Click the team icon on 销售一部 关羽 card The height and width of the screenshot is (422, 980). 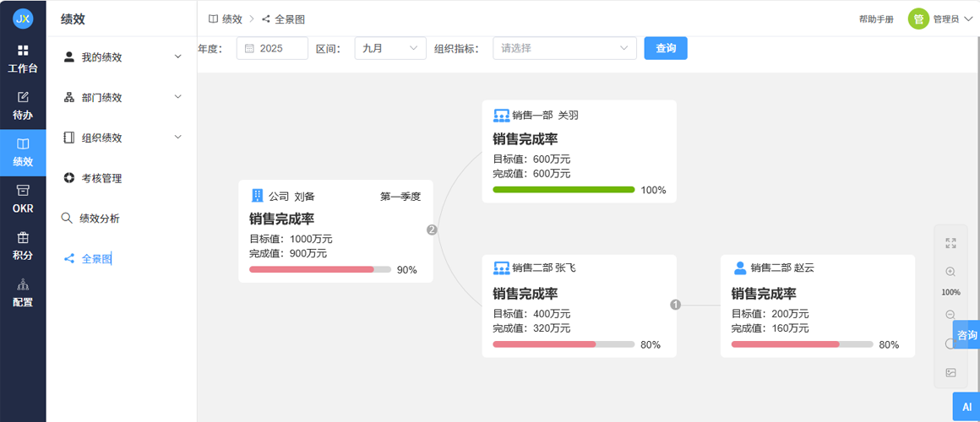point(502,116)
